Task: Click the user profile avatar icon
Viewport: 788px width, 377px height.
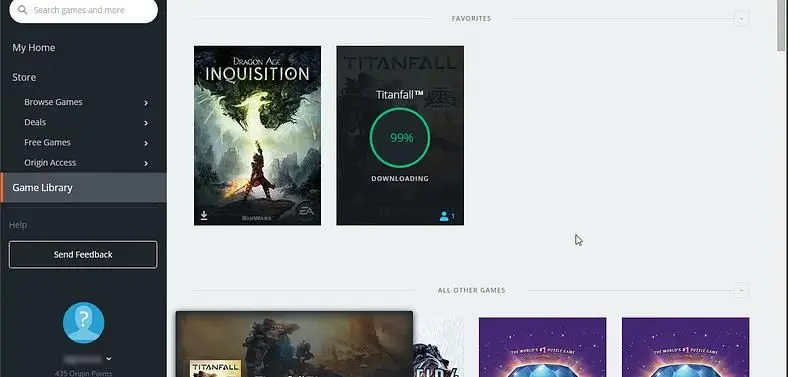Action: click(83, 323)
